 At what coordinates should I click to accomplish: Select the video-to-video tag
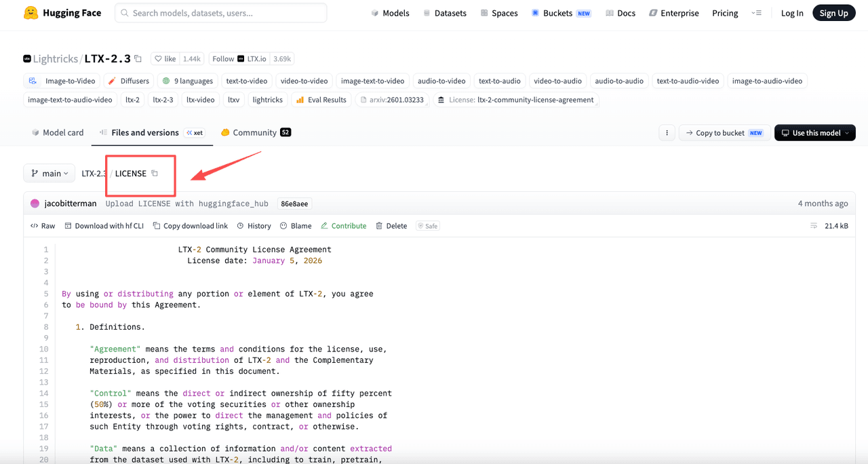pos(304,81)
